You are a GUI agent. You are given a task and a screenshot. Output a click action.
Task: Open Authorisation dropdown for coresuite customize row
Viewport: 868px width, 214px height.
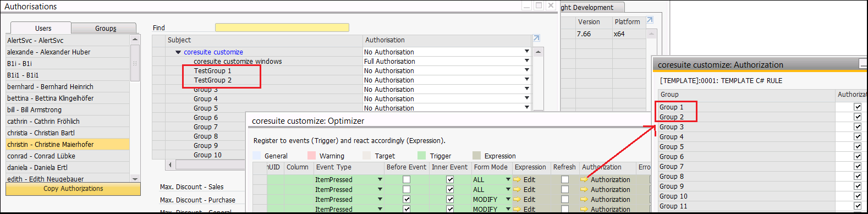[x=527, y=51]
